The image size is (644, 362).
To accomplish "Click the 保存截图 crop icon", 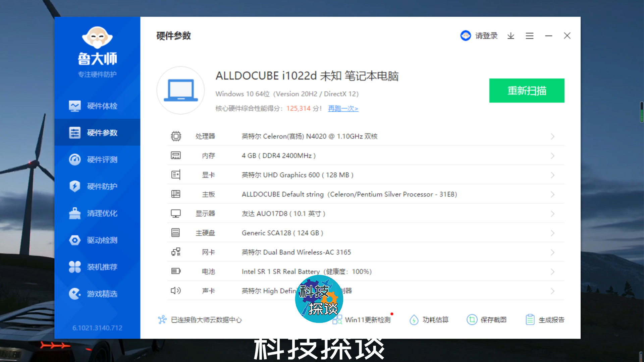I will click(x=472, y=320).
